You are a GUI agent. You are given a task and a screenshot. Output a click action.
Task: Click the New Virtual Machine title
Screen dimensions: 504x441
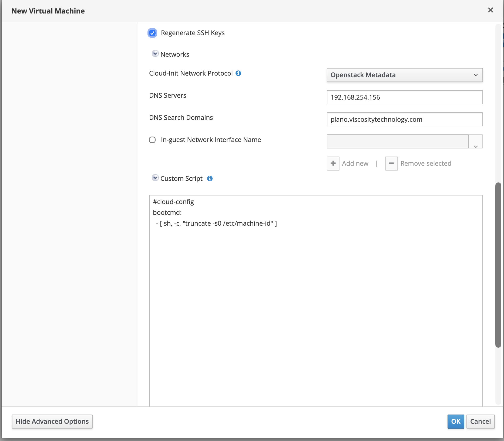pos(48,11)
